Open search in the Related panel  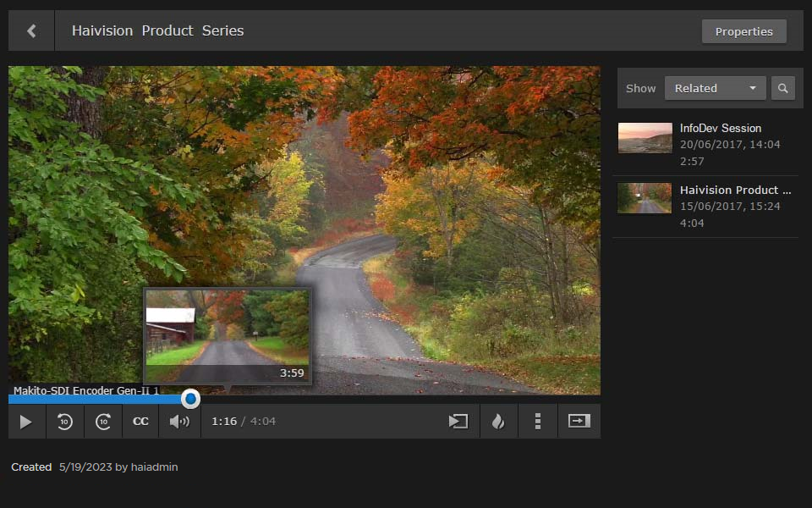click(782, 87)
